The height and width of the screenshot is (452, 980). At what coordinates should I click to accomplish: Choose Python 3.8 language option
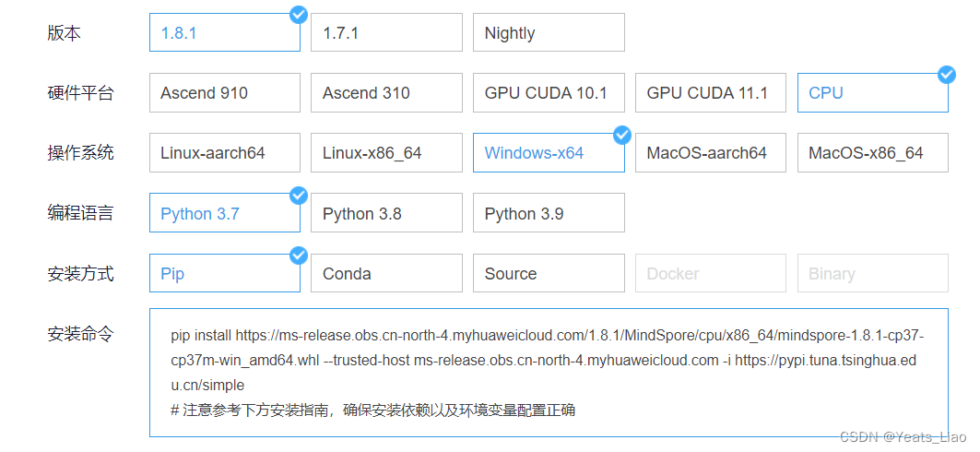click(387, 213)
